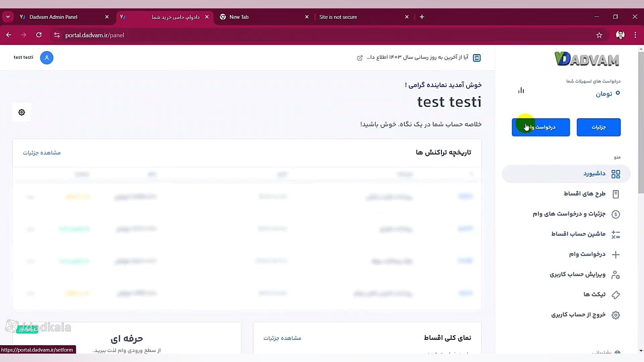Go forward in browser history

(23, 35)
